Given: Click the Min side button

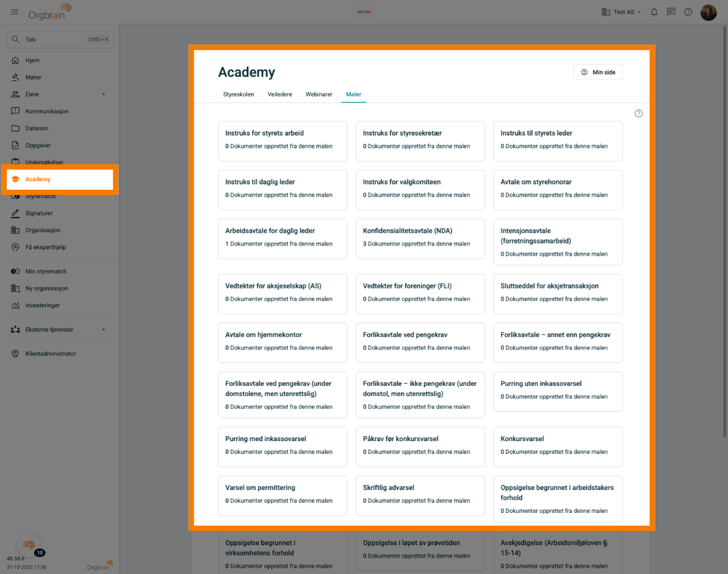Looking at the screenshot, I should coord(598,72).
